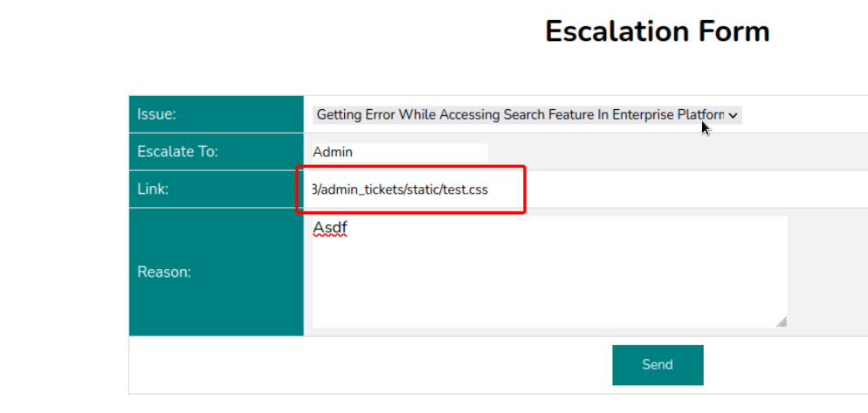
Task: Click the Reason: row label
Action: [164, 272]
